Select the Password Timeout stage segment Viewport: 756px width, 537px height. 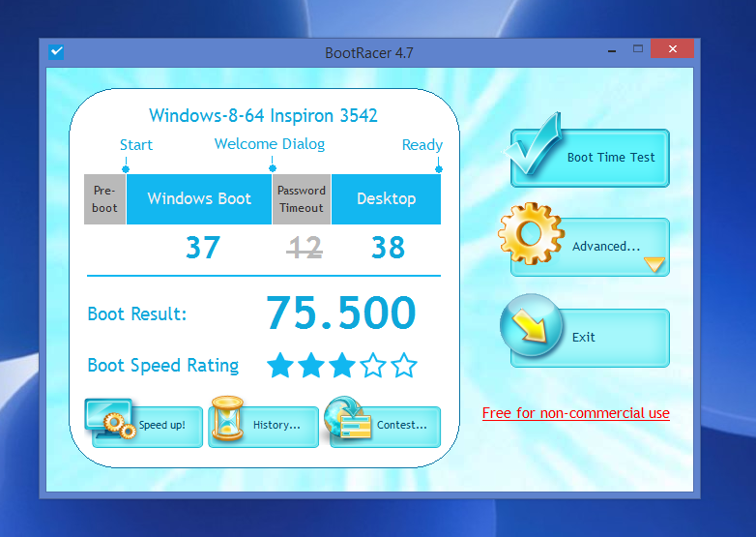pyautogui.click(x=302, y=199)
